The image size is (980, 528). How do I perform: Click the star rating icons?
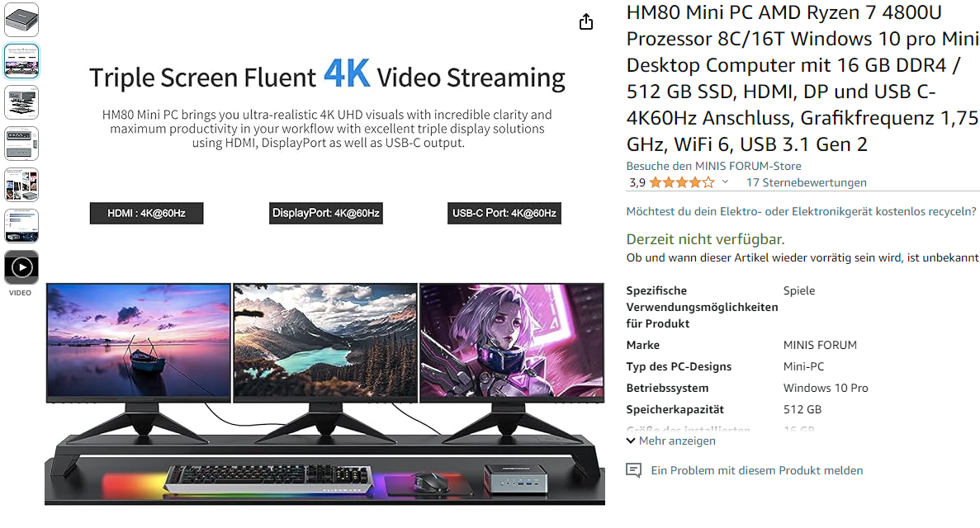coord(681,182)
